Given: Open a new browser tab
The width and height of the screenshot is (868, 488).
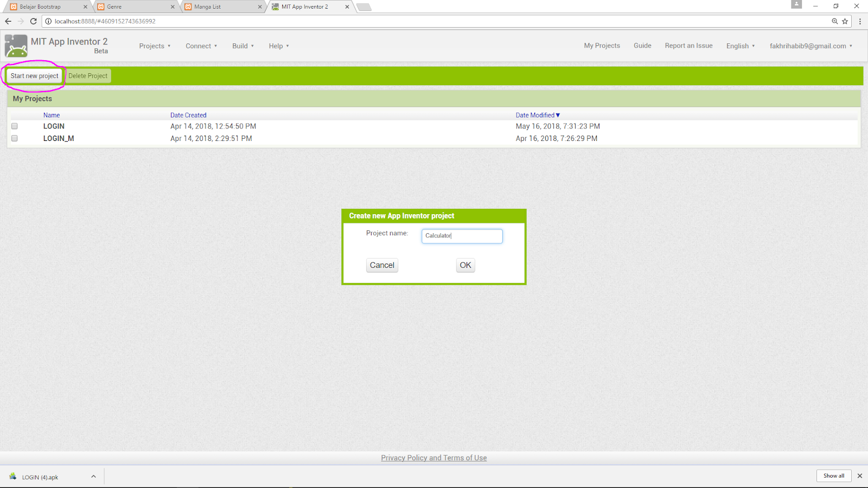Looking at the screenshot, I should (x=364, y=7).
